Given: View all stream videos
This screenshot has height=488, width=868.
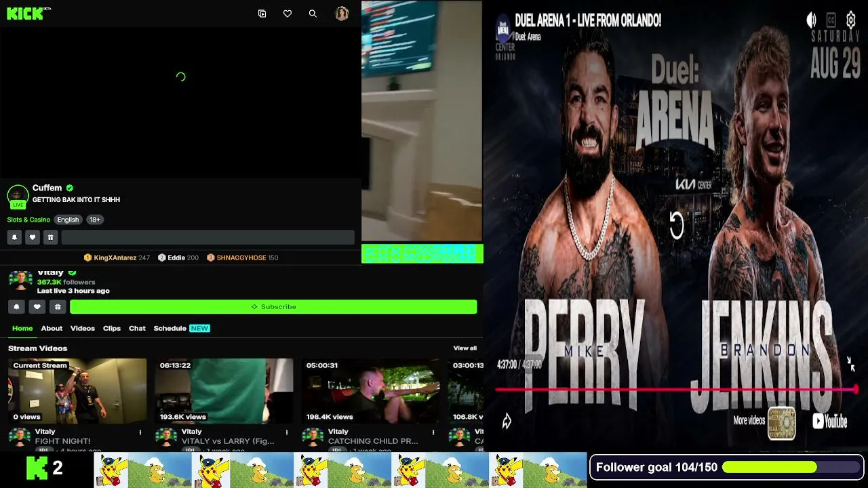Looking at the screenshot, I should point(465,348).
